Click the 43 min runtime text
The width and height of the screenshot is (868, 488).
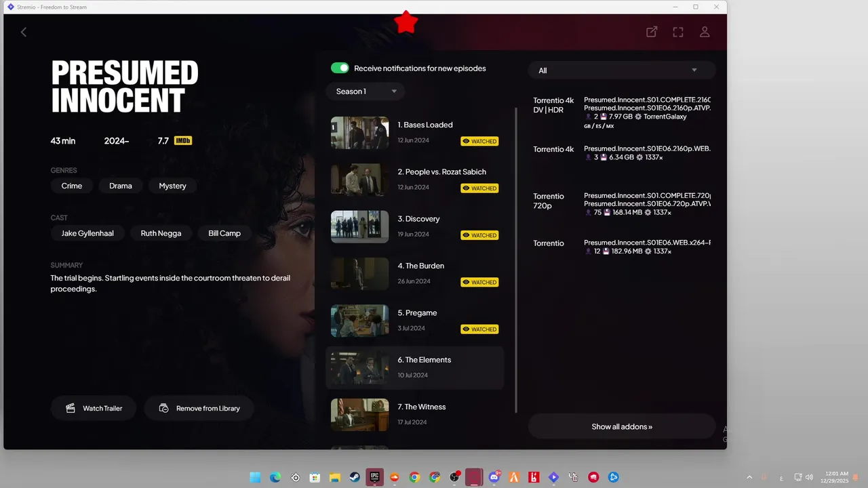pyautogui.click(x=63, y=141)
